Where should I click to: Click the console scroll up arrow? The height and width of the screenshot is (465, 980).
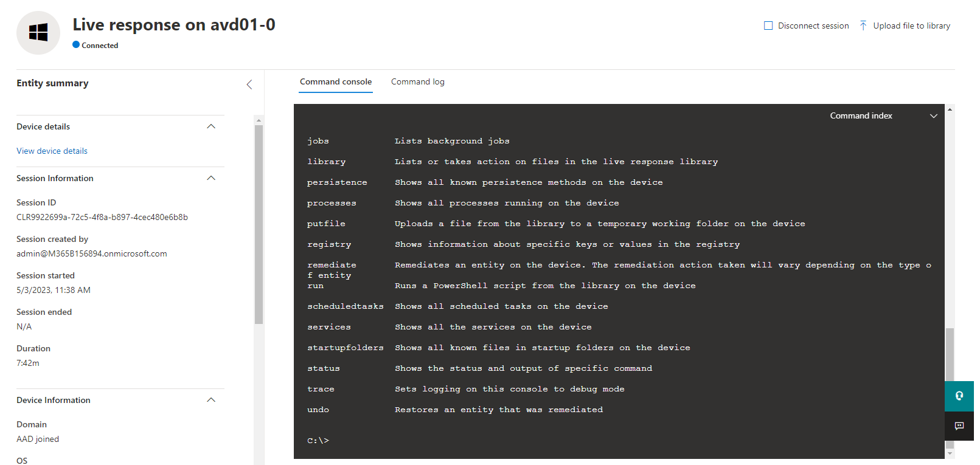(950, 109)
